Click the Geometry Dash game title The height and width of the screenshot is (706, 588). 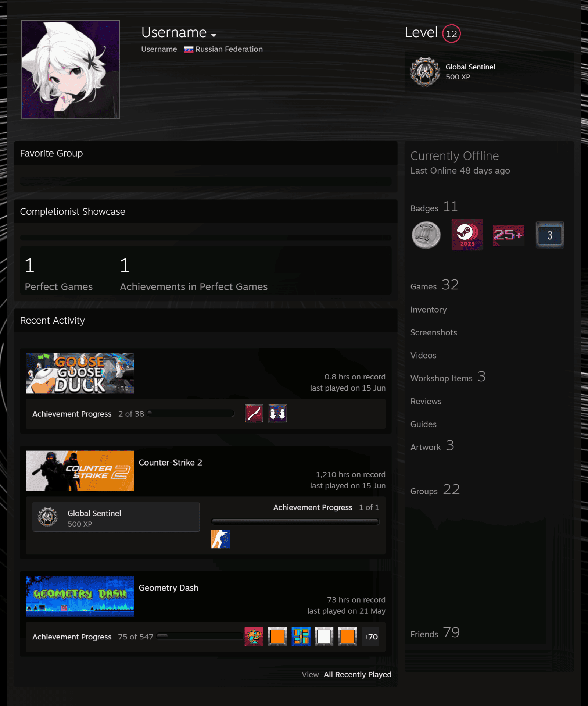pyautogui.click(x=168, y=588)
